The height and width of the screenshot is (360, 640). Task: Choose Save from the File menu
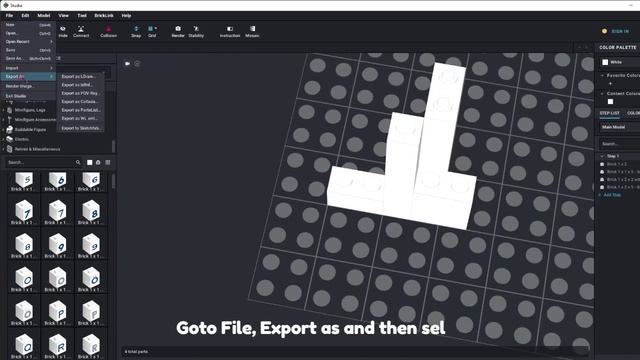(28, 50)
